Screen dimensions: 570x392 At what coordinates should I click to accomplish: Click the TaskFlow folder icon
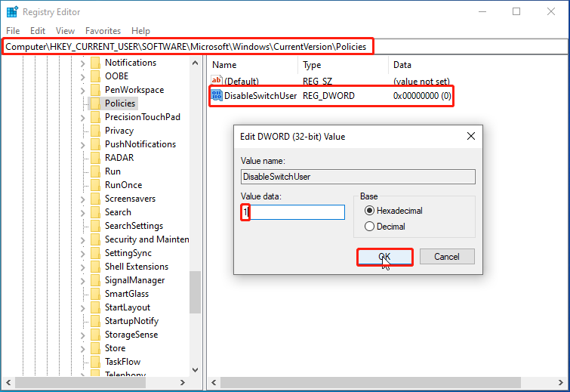click(x=96, y=362)
